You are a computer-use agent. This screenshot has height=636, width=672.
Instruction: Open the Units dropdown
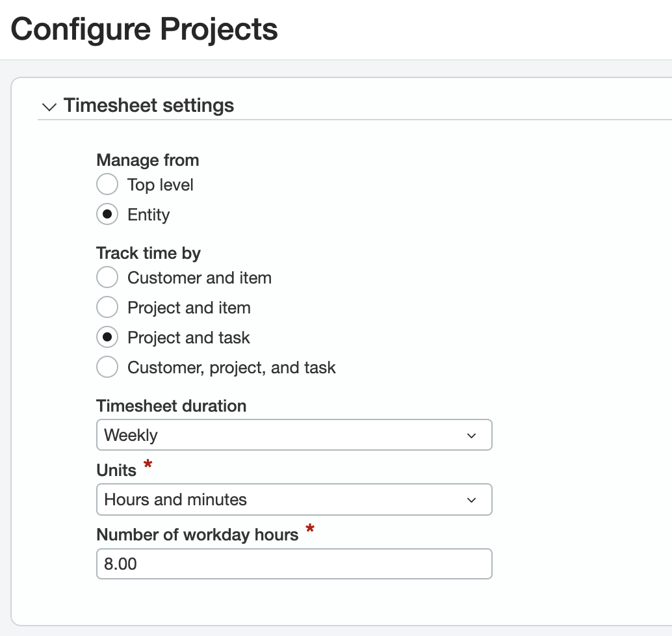294,499
